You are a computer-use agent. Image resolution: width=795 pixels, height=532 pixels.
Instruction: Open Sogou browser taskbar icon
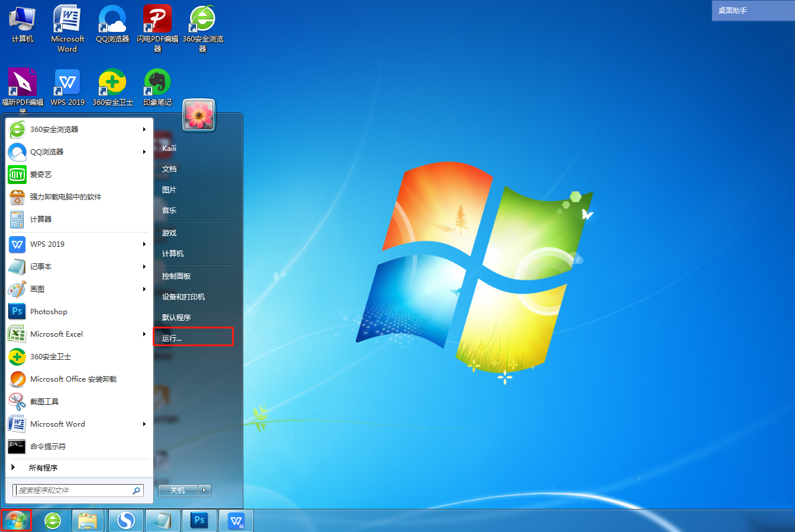125,520
